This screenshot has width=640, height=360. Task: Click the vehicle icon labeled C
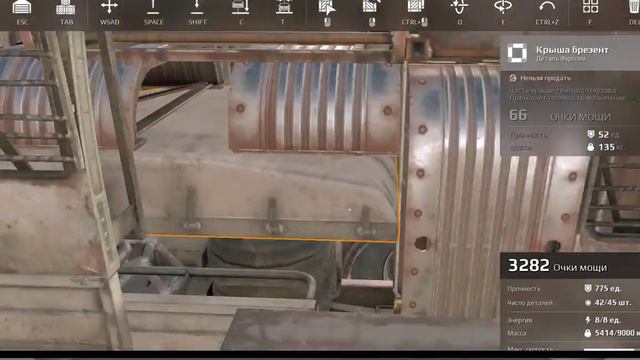pyautogui.click(x=241, y=7)
